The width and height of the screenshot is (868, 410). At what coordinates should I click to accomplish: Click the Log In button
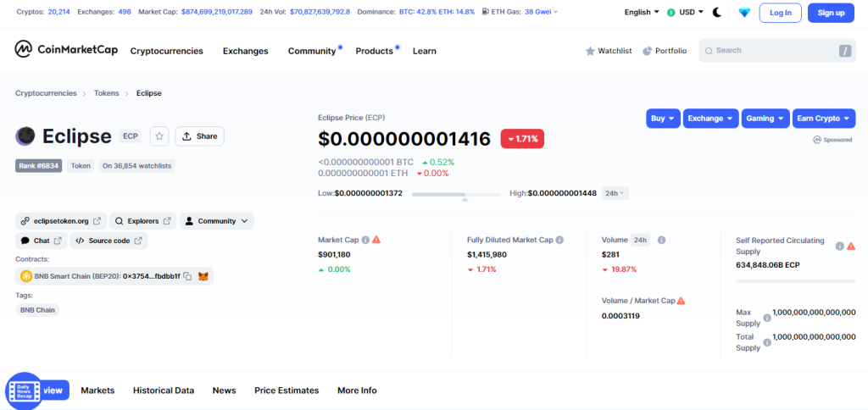coord(780,12)
